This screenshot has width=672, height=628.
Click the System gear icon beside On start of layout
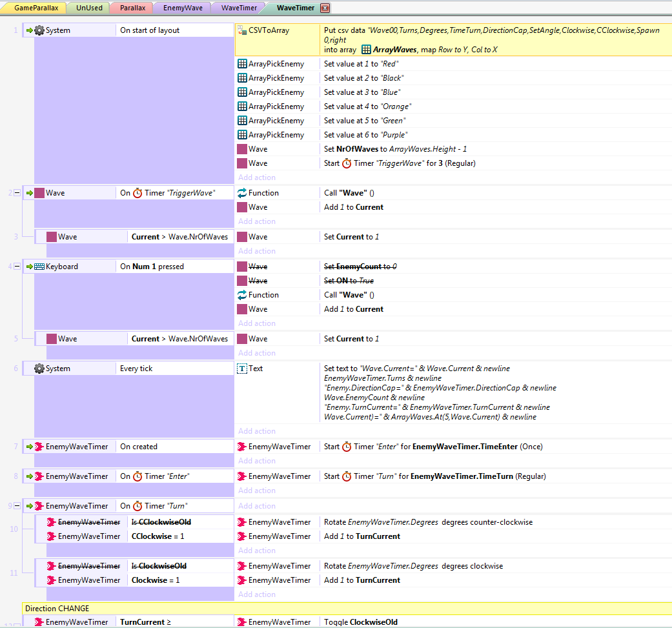pos(39,30)
